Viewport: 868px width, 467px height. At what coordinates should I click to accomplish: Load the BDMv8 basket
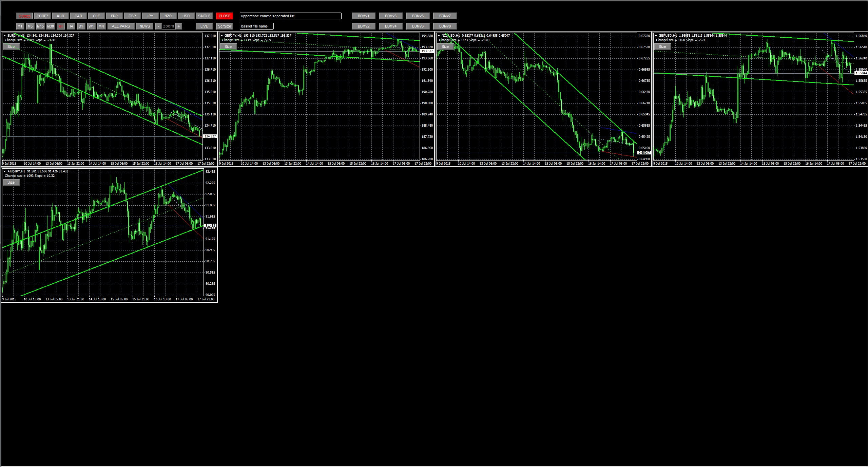tap(445, 26)
